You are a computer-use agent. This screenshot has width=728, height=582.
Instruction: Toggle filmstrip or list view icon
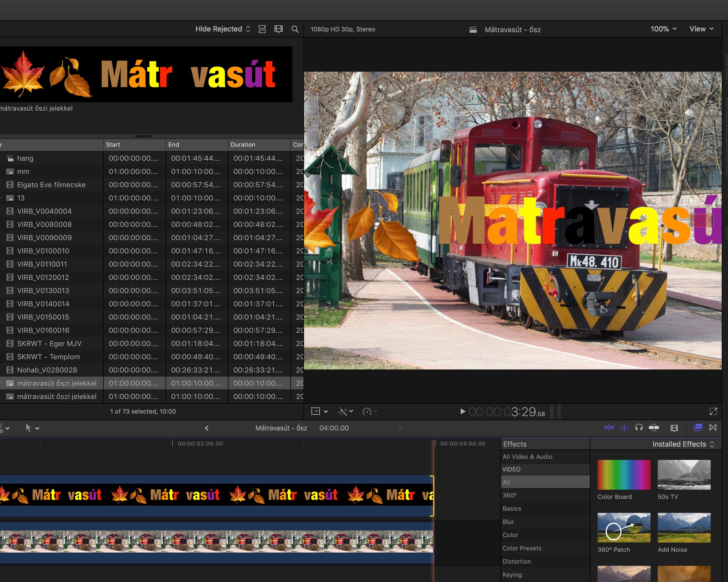(x=278, y=29)
